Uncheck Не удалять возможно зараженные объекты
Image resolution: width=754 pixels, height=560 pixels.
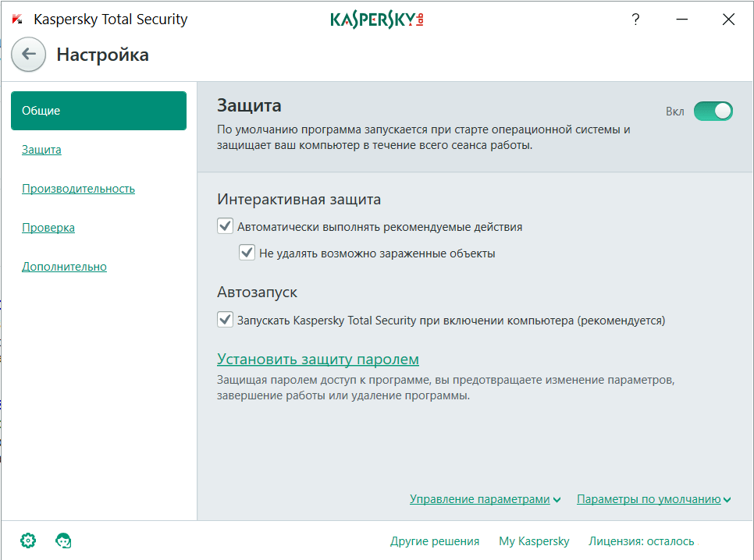coord(247,253)
